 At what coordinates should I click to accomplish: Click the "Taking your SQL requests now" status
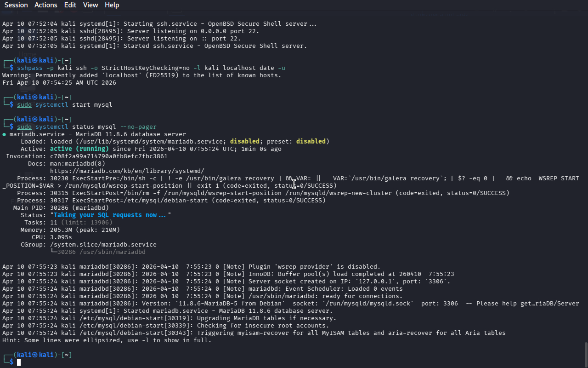pyautogui.click(x=109, y=215)
